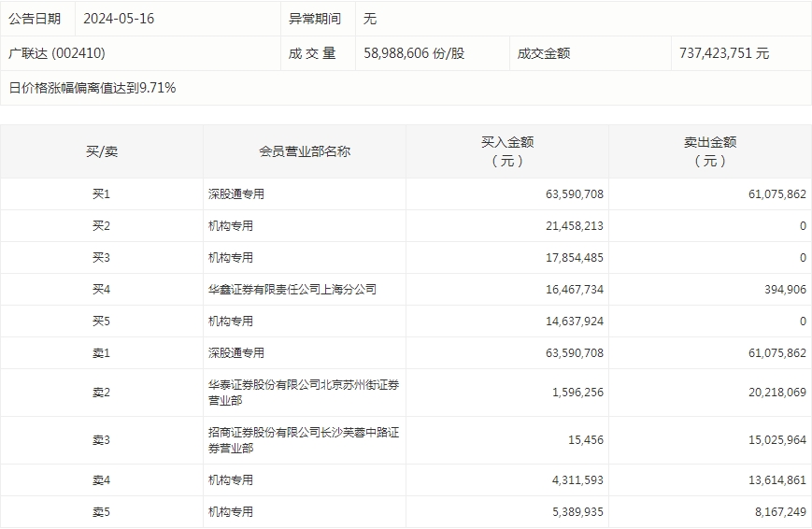
Task: Select the 卖3 row label
Action: (102, 440)
